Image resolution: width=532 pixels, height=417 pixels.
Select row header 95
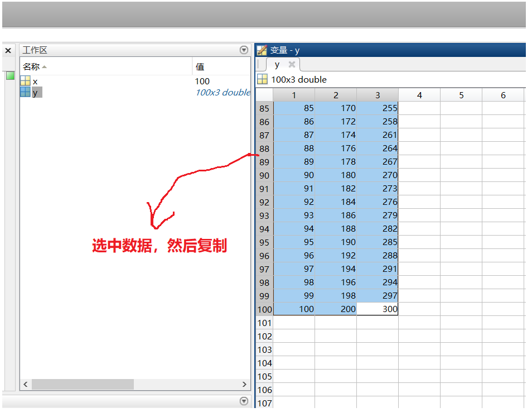click(264, 242)
